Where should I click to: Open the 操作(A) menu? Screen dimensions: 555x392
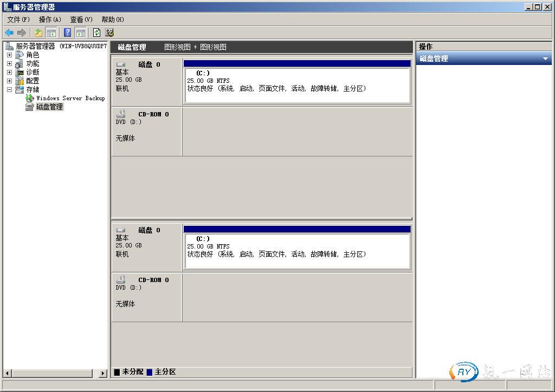click(50, 19)
